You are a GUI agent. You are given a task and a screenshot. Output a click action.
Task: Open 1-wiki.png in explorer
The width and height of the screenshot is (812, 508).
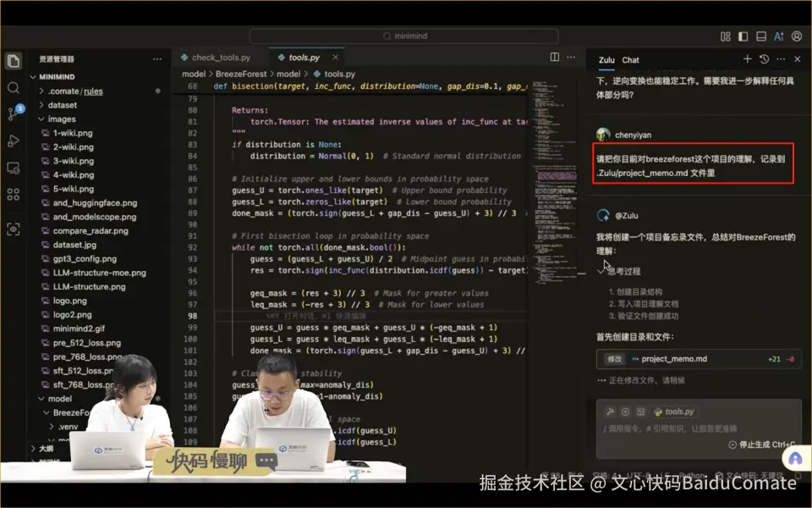73,133
